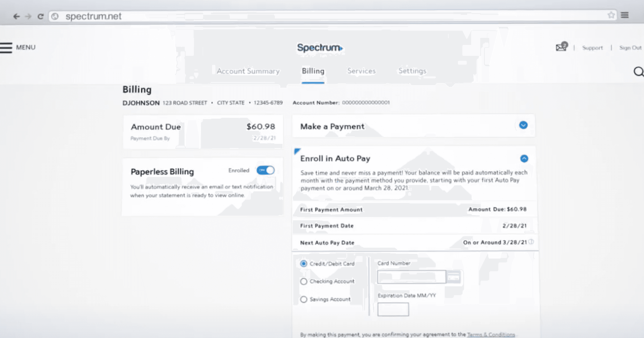Bookmark page with star icon
Viewport: 644px width, 338px height.
tap(611, 15)
